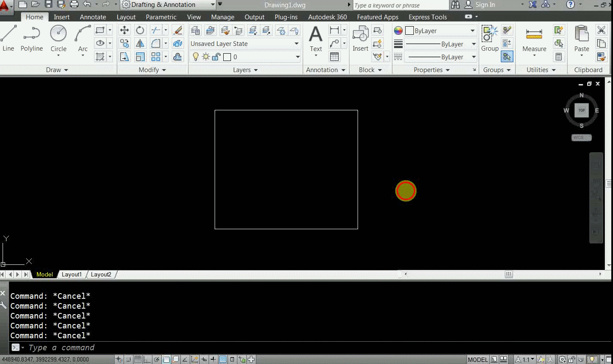Toggle Group Selection on/off button
The image size is (613, 364).
pos(507,57)
